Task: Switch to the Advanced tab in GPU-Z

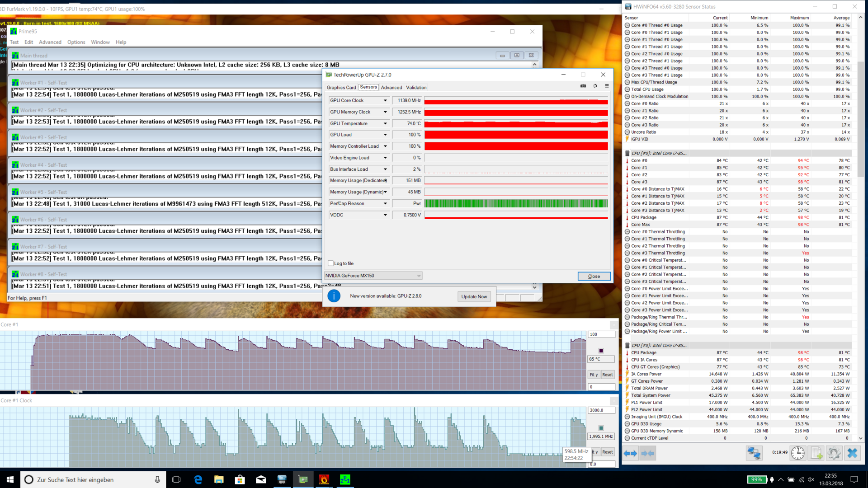Action: pyautogui.click(x=391, y=88)
